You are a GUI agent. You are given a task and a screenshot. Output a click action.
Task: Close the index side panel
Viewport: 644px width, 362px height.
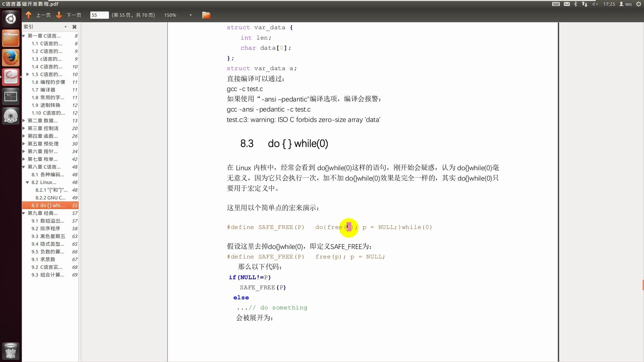tap(74, 27)
